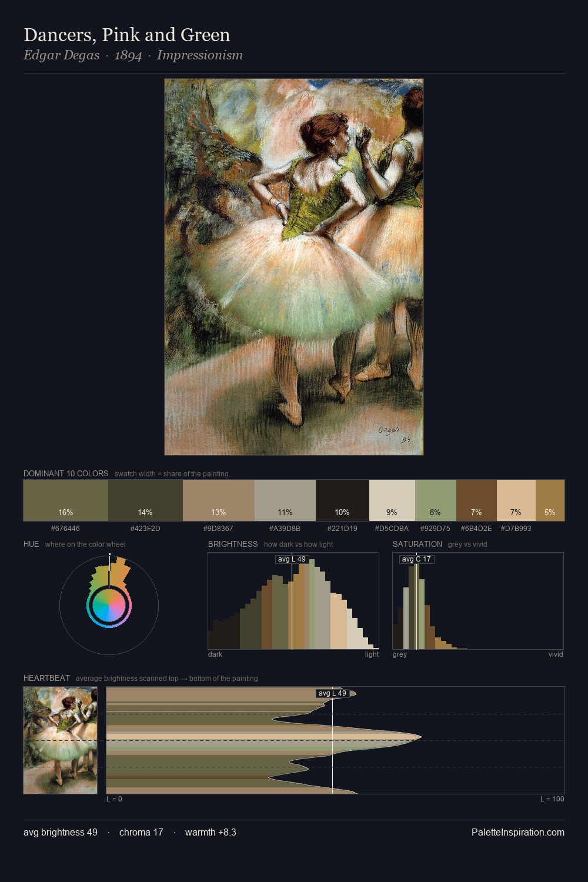Screen dimensions: 588x882
Task: Click 'chroma 17' in the footer
Action: [x=141, y=832]
